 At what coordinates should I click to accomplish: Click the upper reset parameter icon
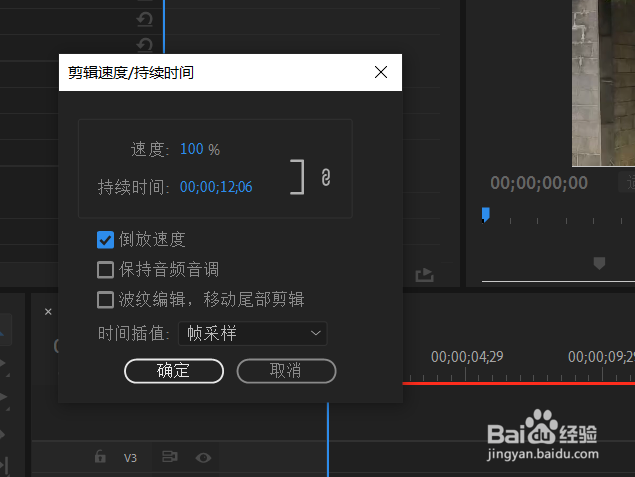click(x=145, y=19)
